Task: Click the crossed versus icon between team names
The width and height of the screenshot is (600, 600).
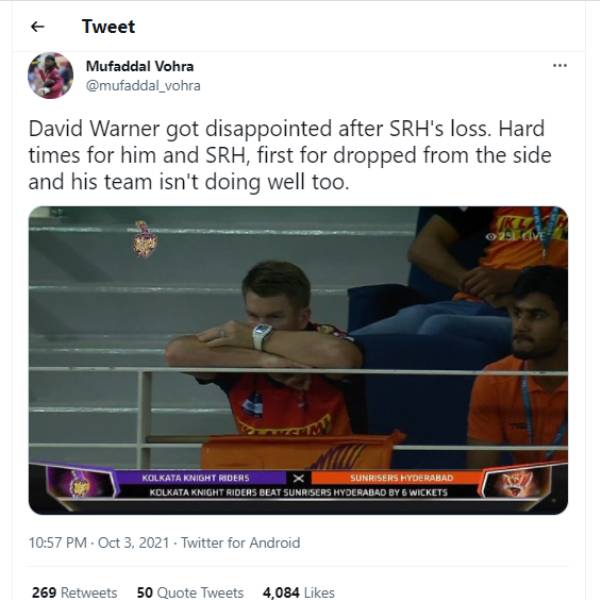Action: pyautogui.click(x=298, y=478)
